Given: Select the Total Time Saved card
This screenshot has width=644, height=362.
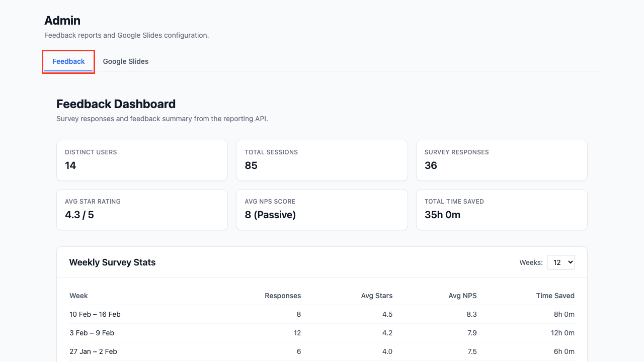Looking at the screenshot, I should coord(501,209).
